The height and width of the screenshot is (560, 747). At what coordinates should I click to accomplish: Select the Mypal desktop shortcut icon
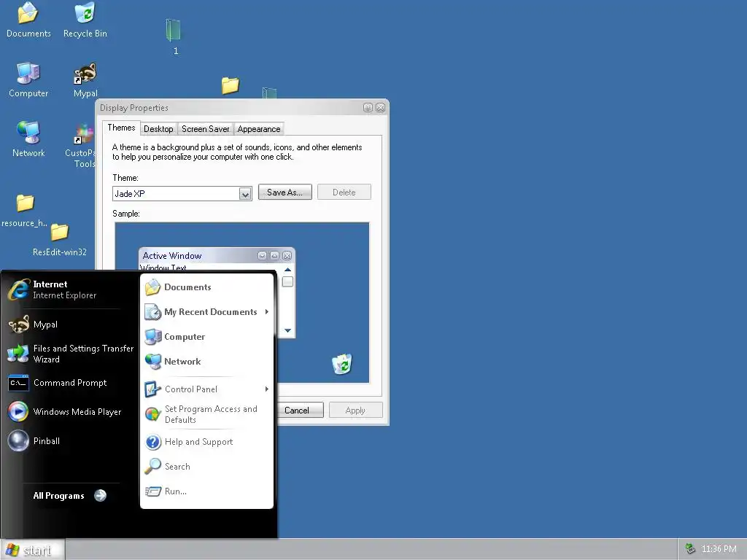85,80
